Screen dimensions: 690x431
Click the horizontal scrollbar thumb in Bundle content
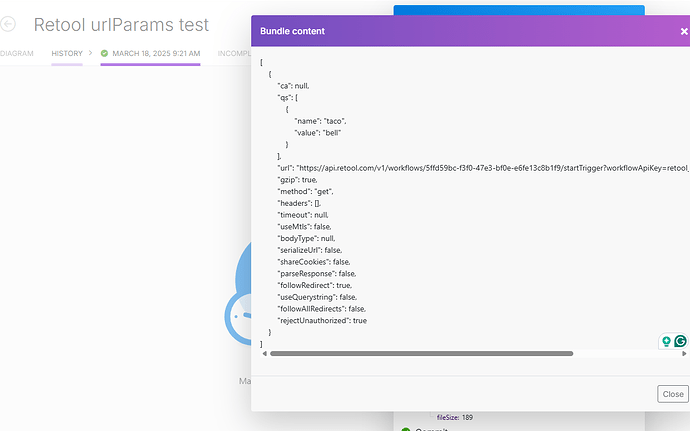pos(420,353)
